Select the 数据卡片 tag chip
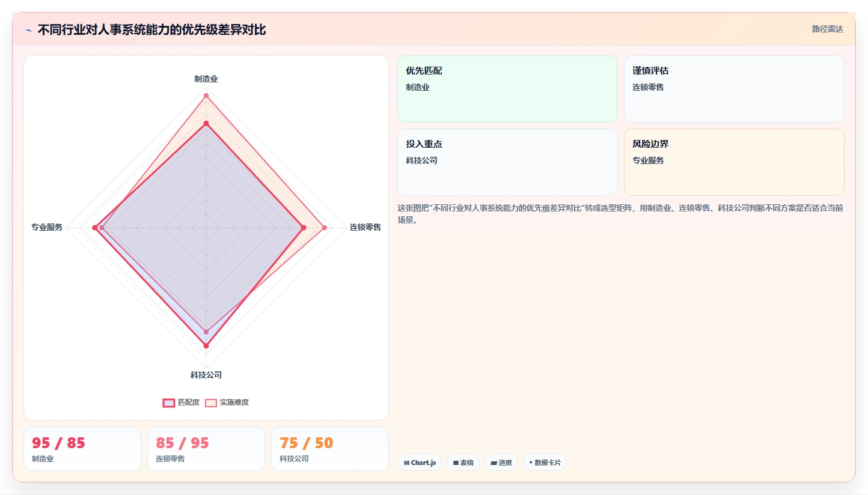Image resolution: width=868 pixels, height=495 pixels. click(545, 463)
